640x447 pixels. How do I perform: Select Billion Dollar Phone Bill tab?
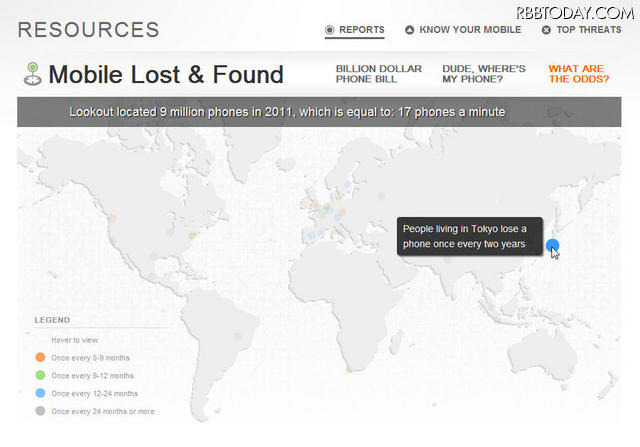pyautogui.click(x=379, y=74)
